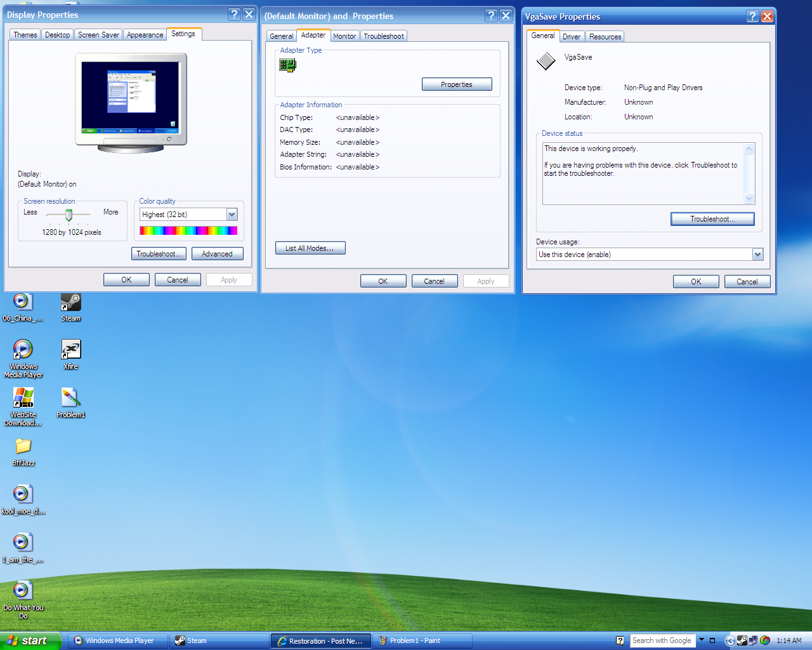
Task: Click the help button in VgaSave Properties title bar
Action: pyautogui.click(x=752, y=17)
